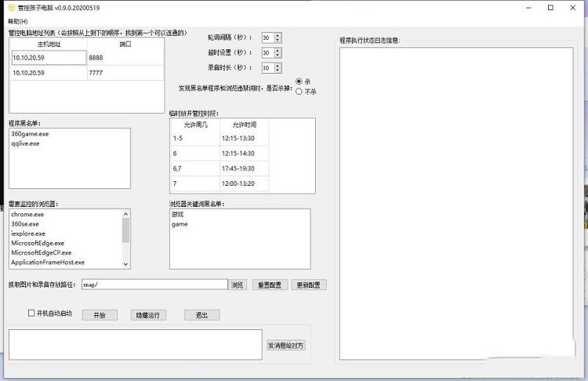Viewport: 588px width, 381px height.
Task: Select the 杀 (kill) radio option
Action: [299, 82]
